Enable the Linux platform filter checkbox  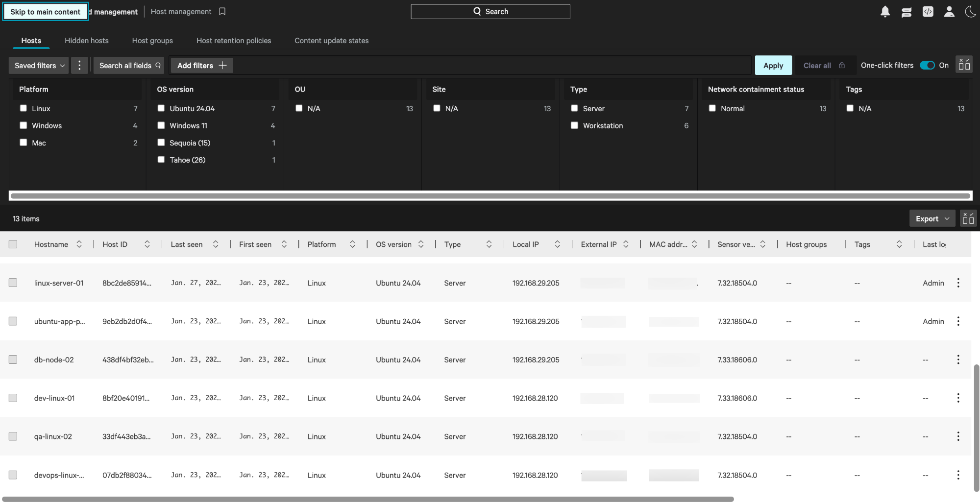click(23, 108)
